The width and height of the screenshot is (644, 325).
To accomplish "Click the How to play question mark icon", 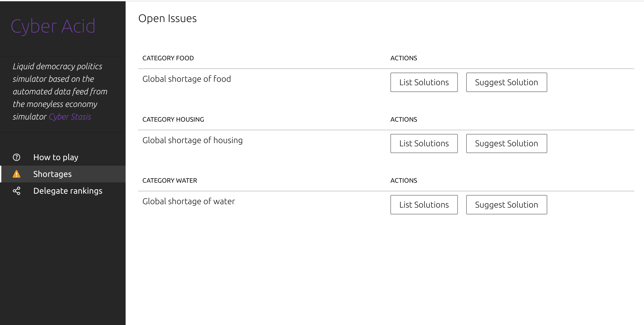I will click(x=17, y=157).
